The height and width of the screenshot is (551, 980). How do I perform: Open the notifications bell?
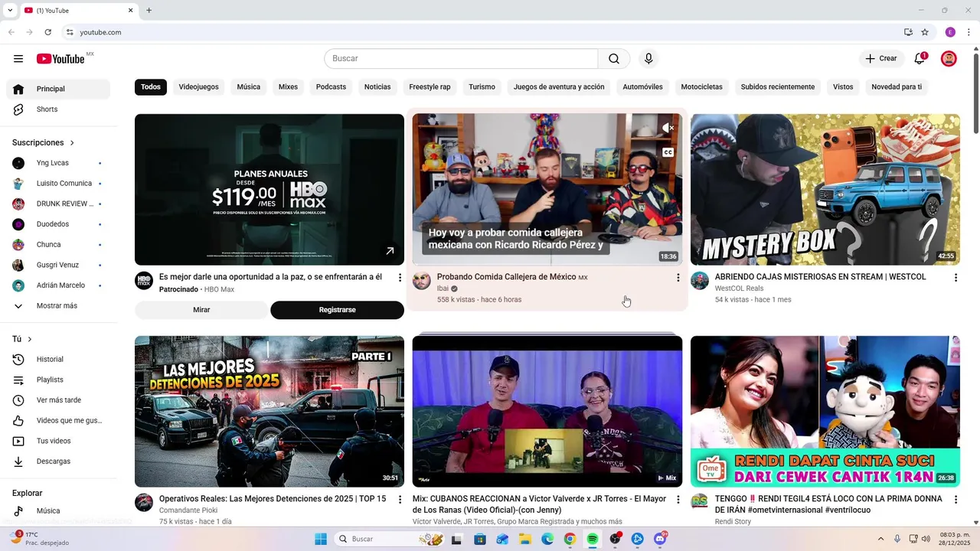click(x=920, y=59)
